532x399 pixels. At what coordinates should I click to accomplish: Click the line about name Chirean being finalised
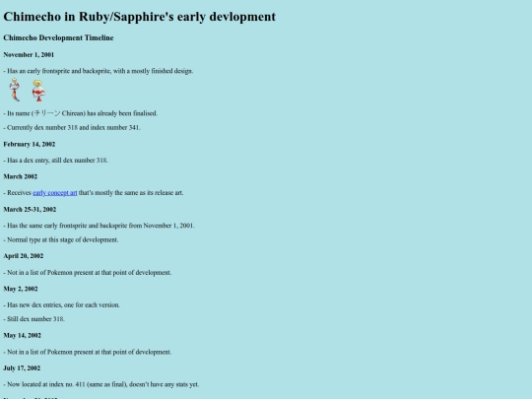point(81,113)
